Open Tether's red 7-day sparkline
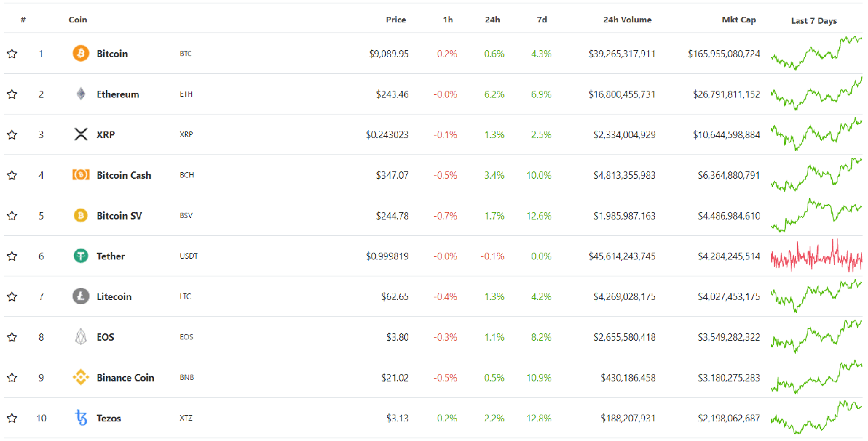The width and height of the screenshot is (868, 441). point(816,256)
